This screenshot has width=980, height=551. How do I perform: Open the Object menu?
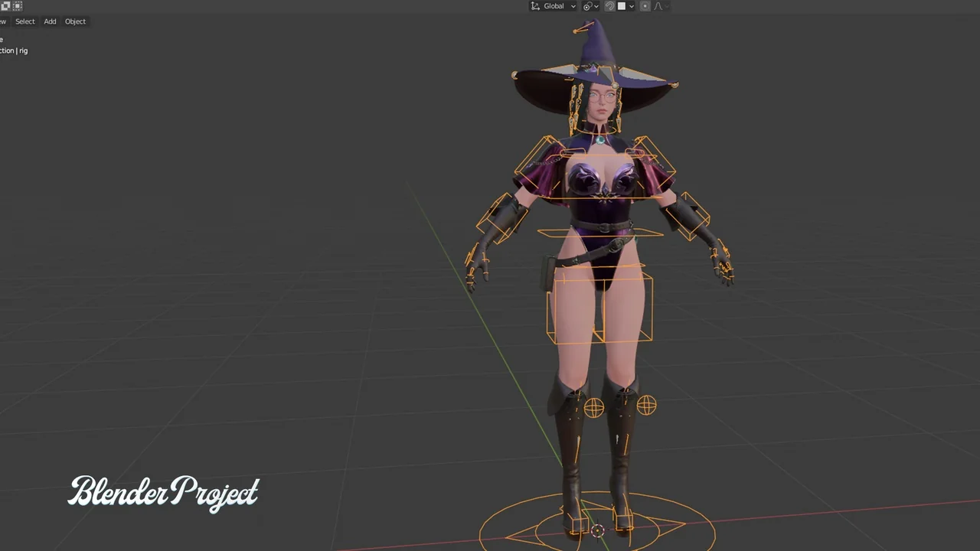(75, 21)
